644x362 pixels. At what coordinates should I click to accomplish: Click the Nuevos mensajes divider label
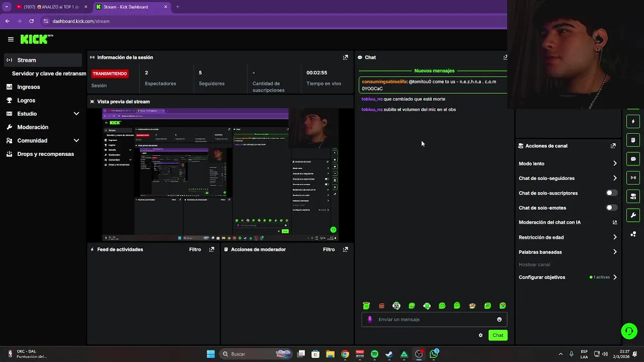point(434,71)
